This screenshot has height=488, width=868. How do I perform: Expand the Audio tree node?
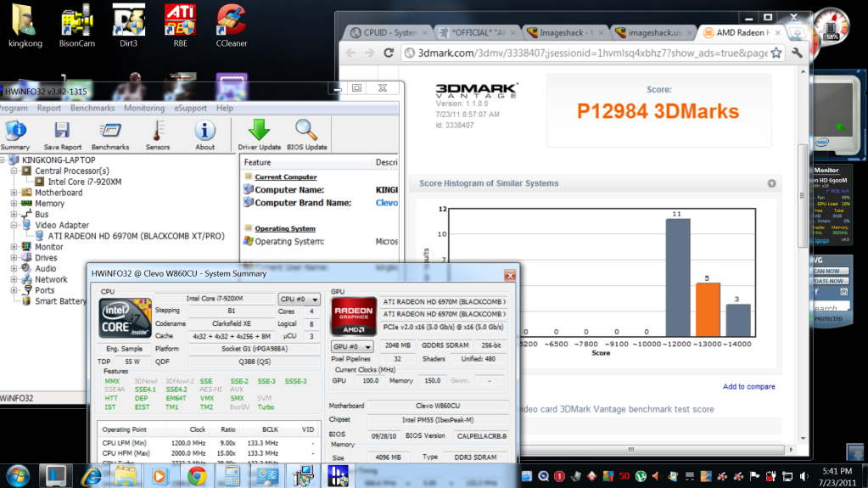coord(14,269)
